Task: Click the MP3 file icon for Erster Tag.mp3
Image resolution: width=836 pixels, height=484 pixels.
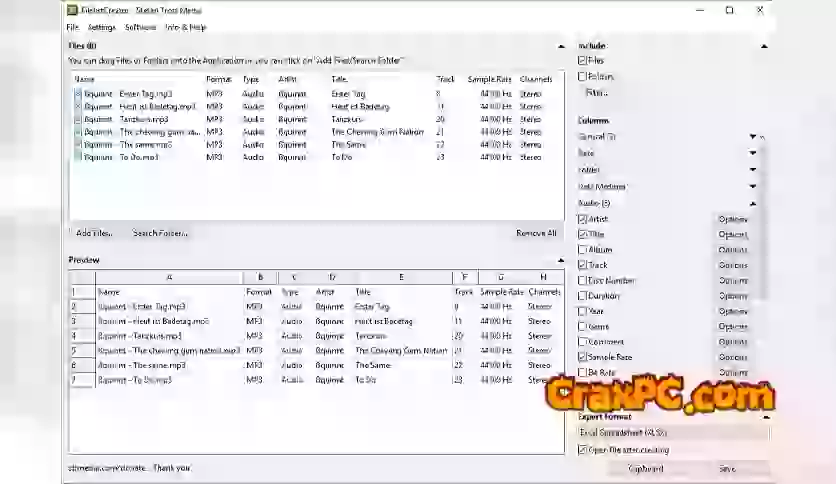Action: [78, 94]
